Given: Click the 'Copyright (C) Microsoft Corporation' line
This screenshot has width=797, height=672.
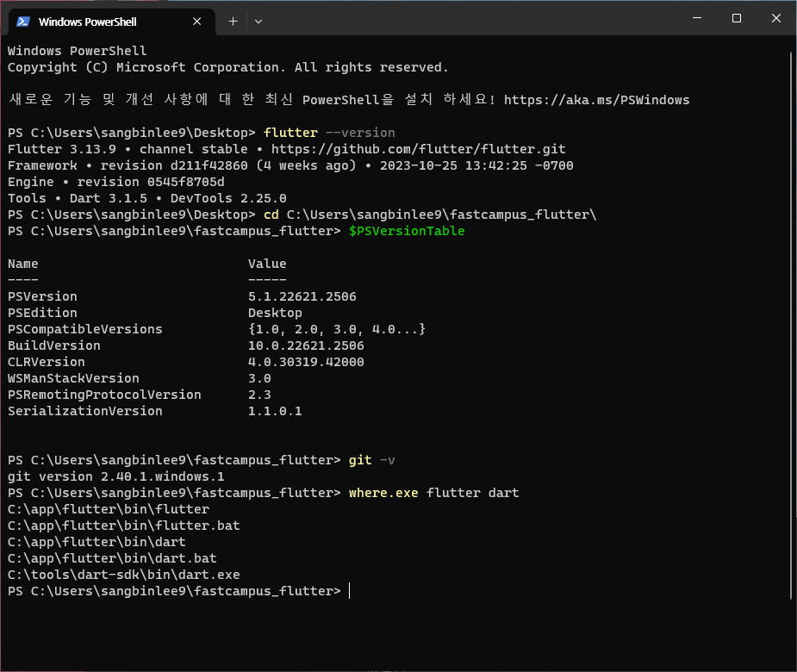Looking at the screenshot, I should point(227,67).
